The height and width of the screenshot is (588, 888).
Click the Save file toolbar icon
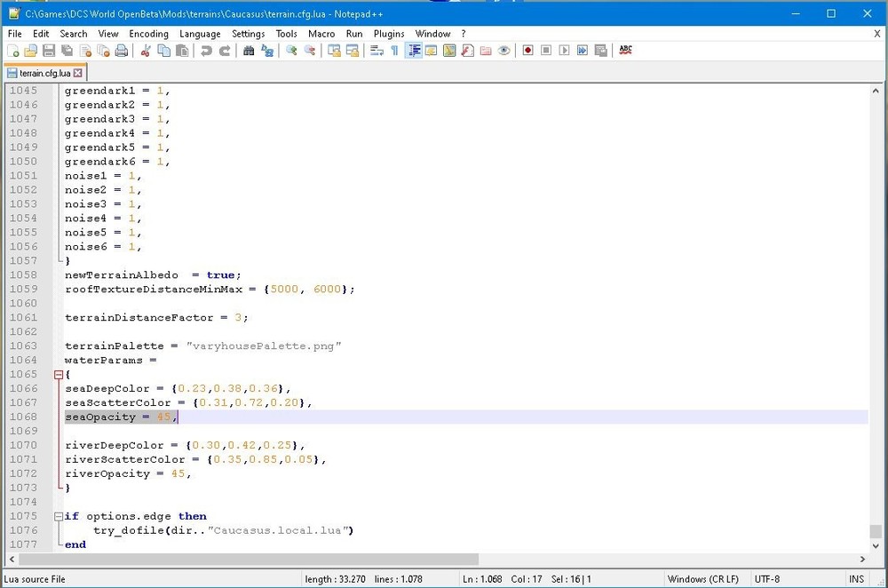(49, 51)
